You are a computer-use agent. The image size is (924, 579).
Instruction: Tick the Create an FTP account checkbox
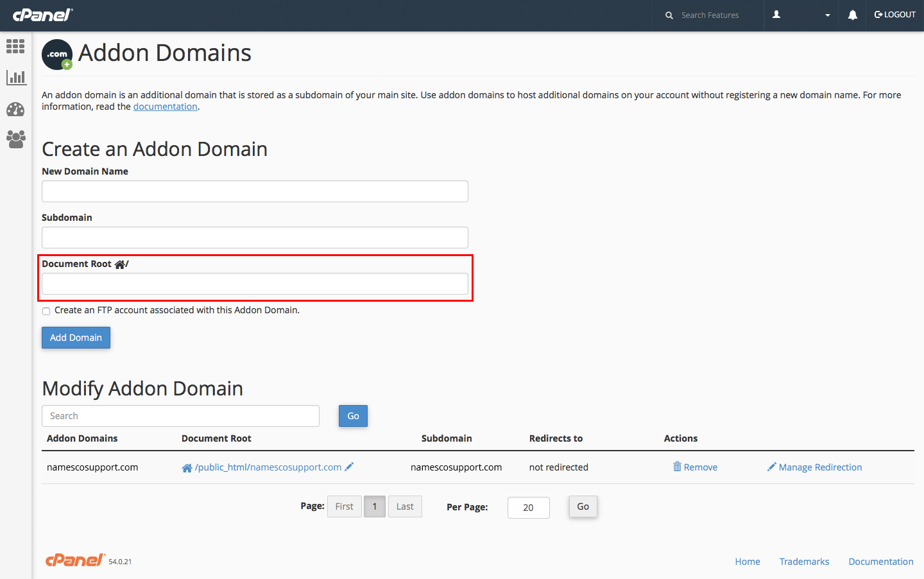pos(46,311)
